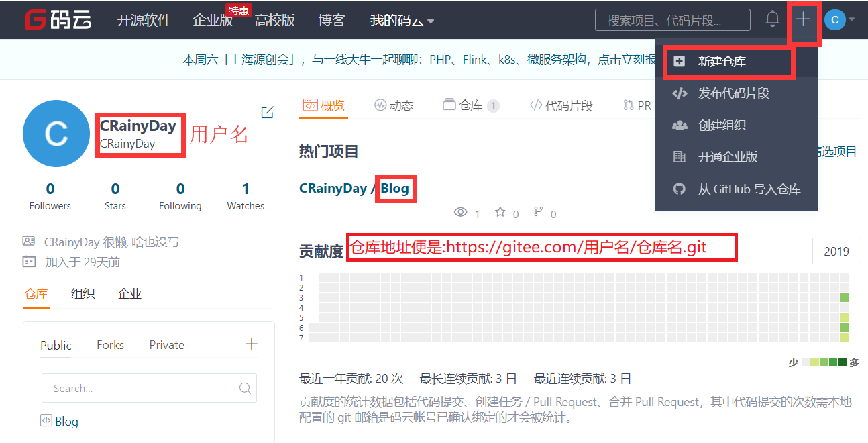Viewport: 868px width, 443px height.
Task: Open the user avatar dropdown in navbar
Action: click(839, 19)
